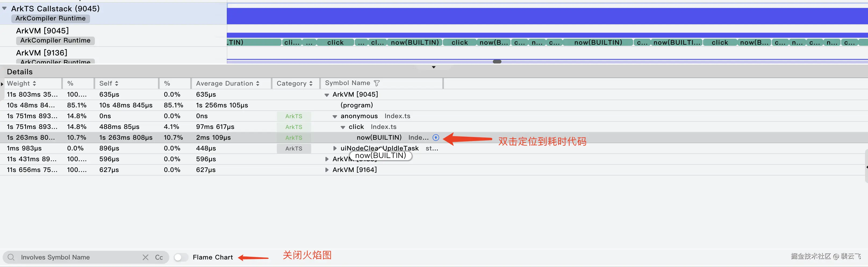Image resolution: width=868 pixels, height=267 pixels.
Task: Collapse the Details panel with the down arrow
Action: pos(434,67)
